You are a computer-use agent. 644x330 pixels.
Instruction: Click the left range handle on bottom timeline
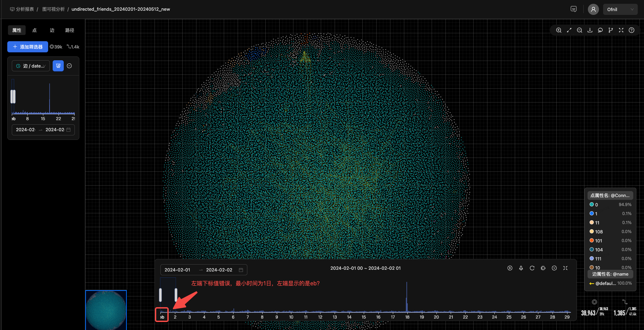coord(160,295)
